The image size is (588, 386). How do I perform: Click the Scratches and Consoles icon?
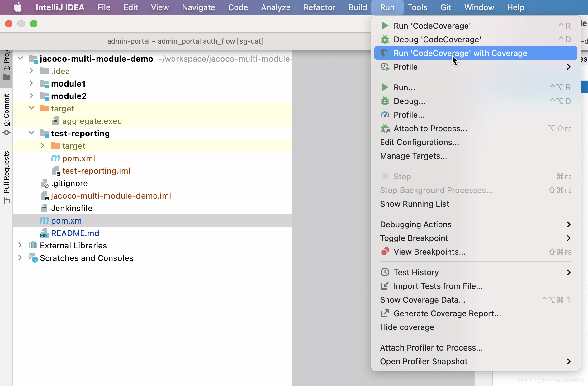point(33,258)
